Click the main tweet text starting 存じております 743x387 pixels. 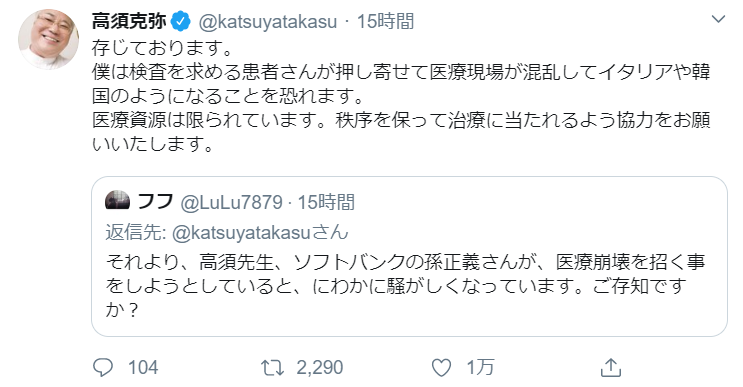click(x=401, y=96)
